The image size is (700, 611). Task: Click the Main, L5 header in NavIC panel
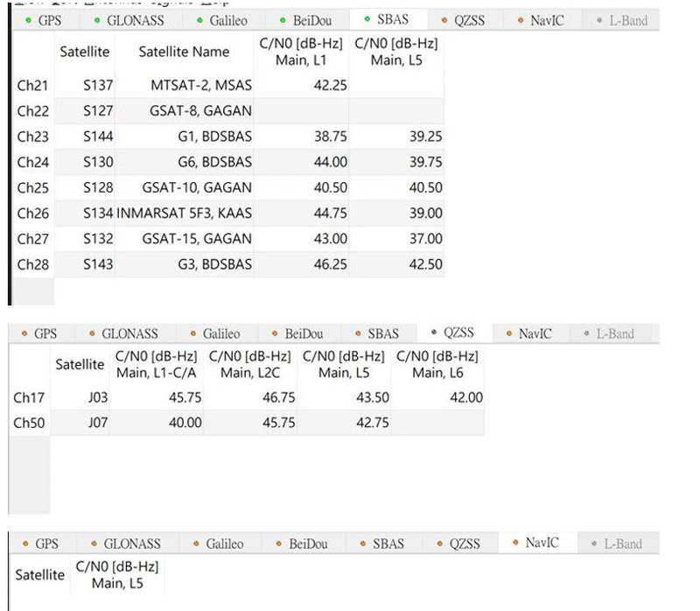[117, 575]
